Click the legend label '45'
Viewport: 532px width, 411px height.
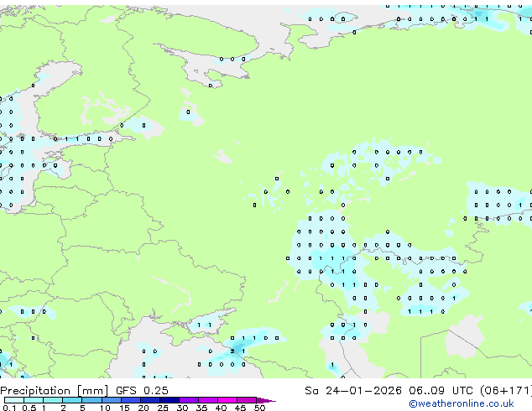pos(240,408)
